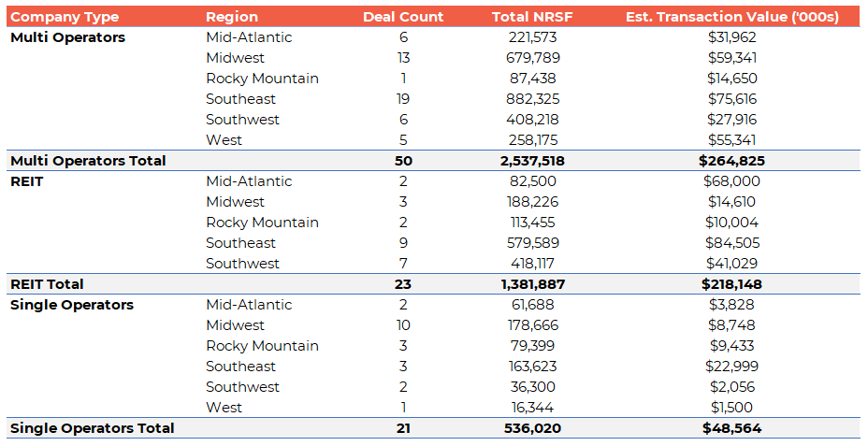
Task: Click the 1,381,887 REIT total NRSF cell
Action: (x=528, y=284)
